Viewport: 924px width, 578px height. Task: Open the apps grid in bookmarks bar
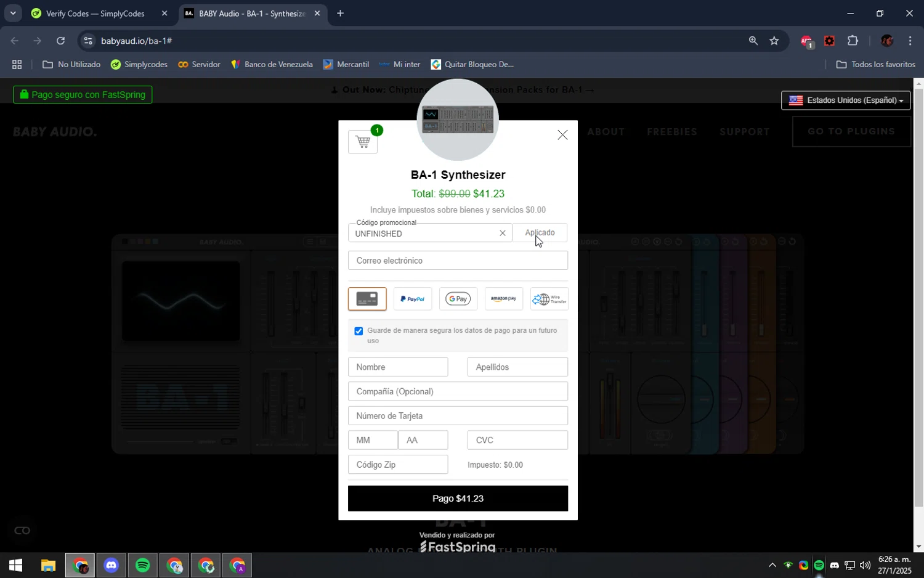click(17, 65)
